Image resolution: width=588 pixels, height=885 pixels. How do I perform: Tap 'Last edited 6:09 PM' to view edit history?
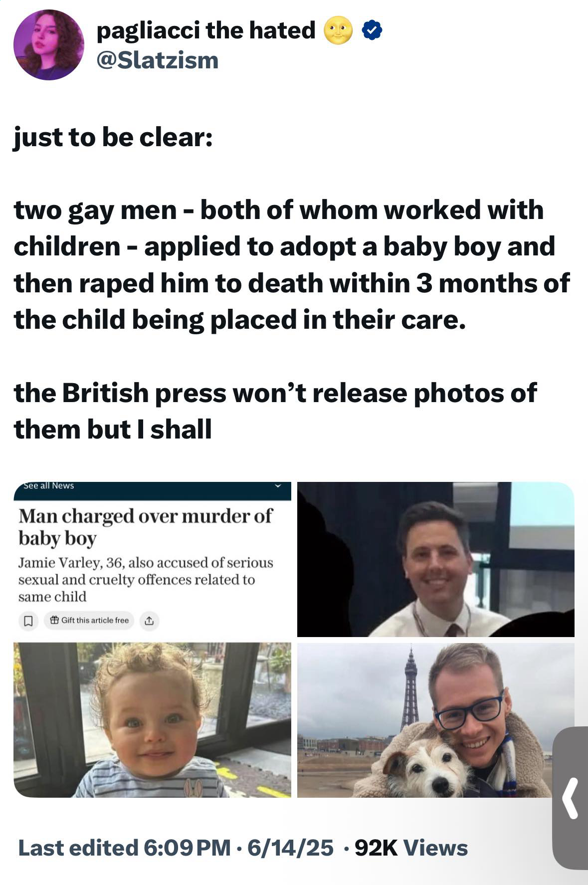click(125, 848)
